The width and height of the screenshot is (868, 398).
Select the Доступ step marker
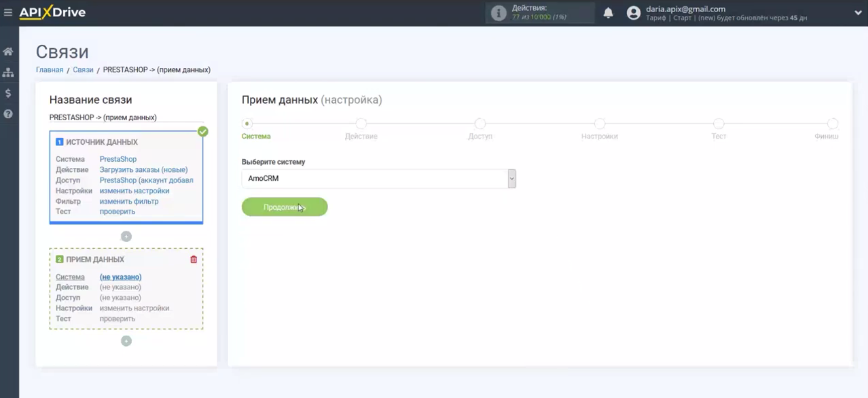480,124
